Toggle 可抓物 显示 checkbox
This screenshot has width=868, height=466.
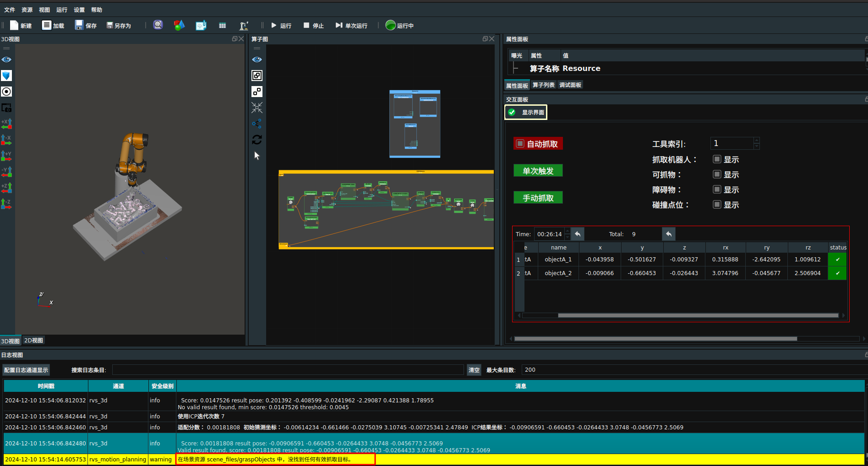[717, 174]
